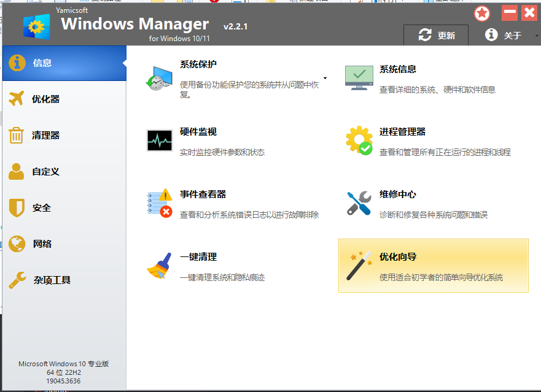Viewport: 541px width, 392px height.
Task: Switch to the 优化器 (Optimizer) sidebar tab
Action: [64, 99]
